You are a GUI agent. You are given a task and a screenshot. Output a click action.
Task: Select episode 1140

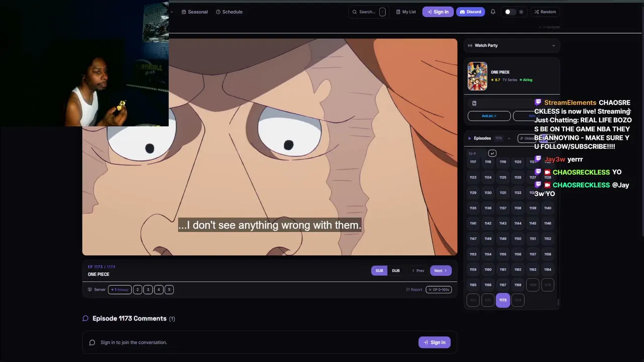547,208
